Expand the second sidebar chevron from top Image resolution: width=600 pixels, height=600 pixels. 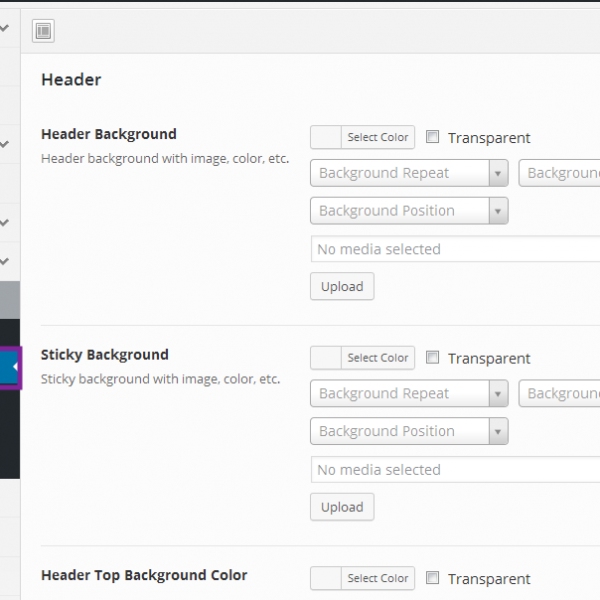click(x=5, y=143)
